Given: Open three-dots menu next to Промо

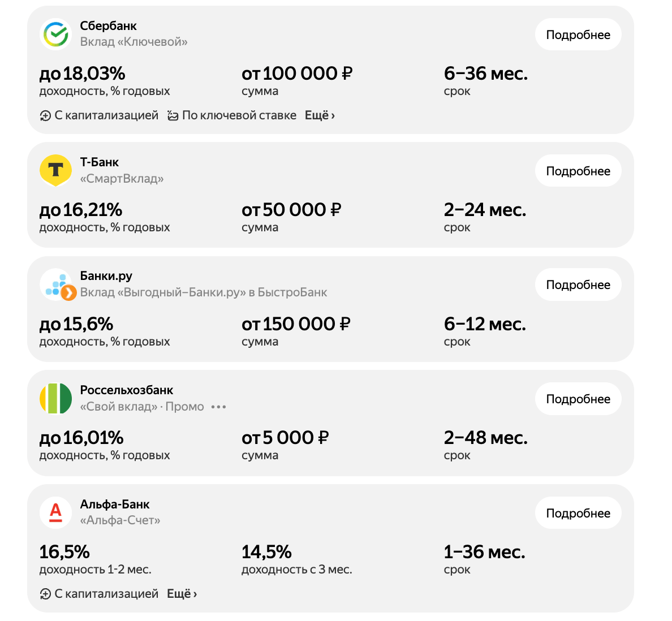Looking at the screenshot, I should [218, 407].
